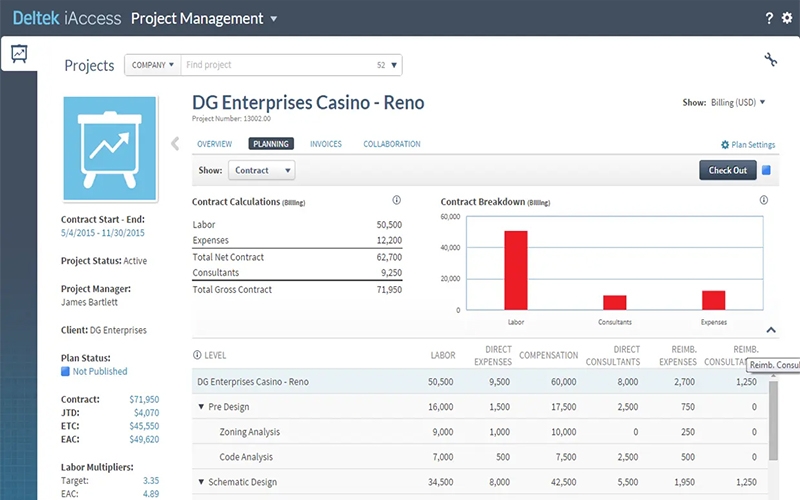Switch to the Invoices tab

coord(325,144)
